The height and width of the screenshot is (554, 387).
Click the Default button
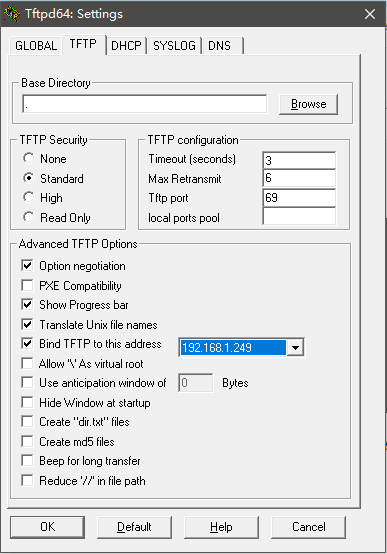pos(134,527)
